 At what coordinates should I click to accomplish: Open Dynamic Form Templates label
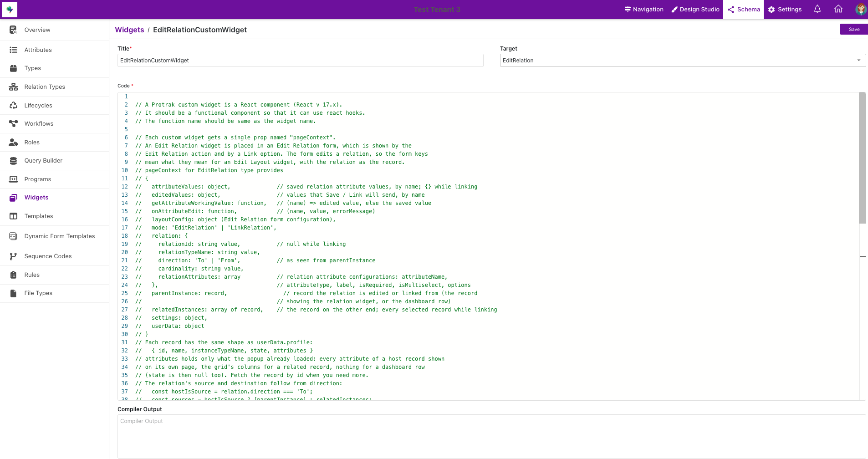[x=60, y=236]
